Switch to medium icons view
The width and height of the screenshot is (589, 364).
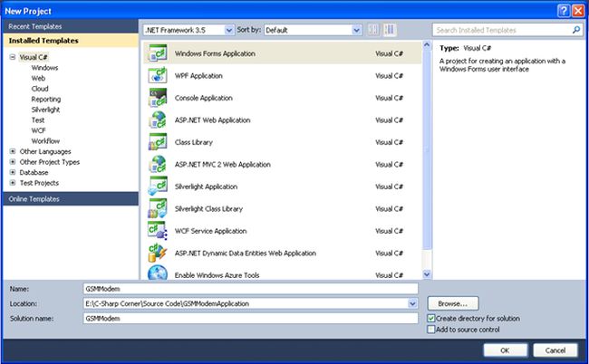click(x=390, y=30)
